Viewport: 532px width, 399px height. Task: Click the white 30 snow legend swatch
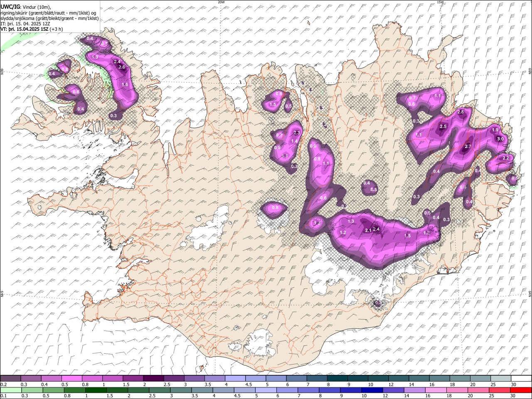coord(522,379)
